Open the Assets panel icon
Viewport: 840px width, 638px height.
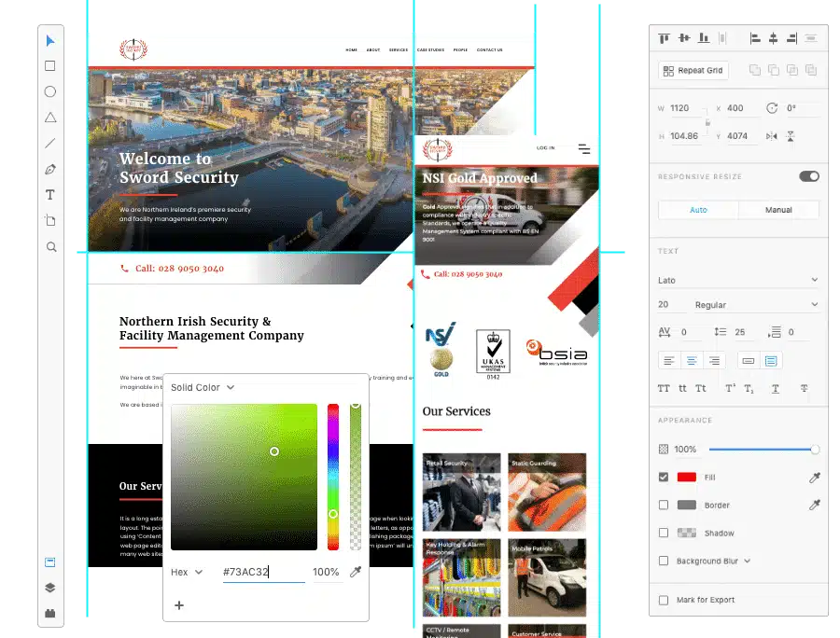pos(49,562)
